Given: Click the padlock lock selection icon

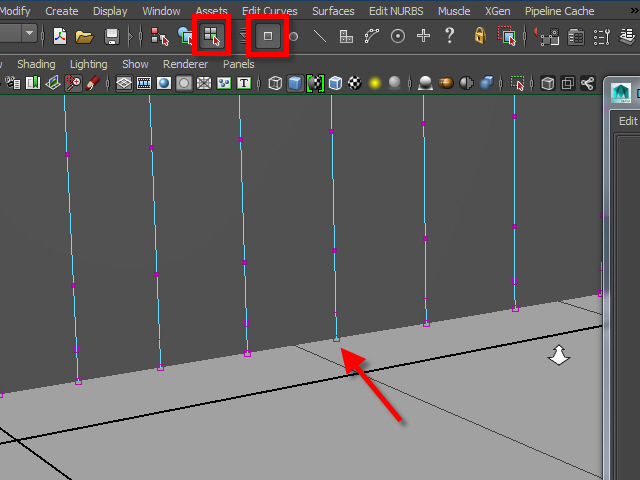Looking at the screenshot, I should coord(480,36).
